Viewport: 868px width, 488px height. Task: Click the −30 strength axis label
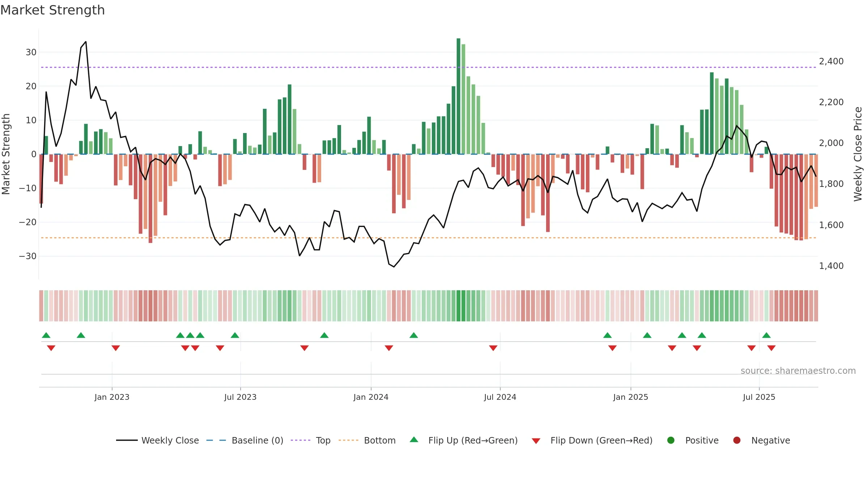tap(28, 256)
